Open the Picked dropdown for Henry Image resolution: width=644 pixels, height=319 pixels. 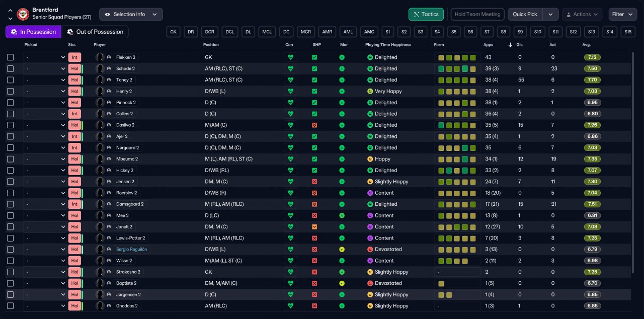(x=45, y=92)
